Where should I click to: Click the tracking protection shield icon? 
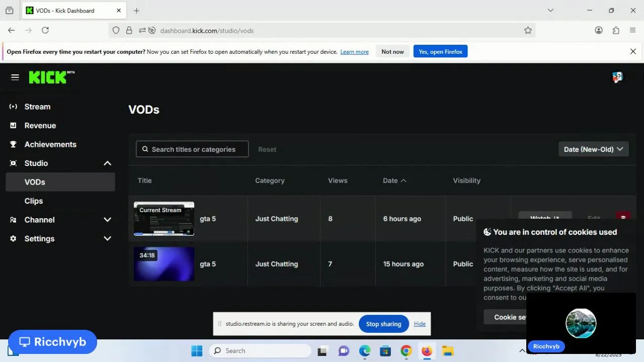(116, 31)
